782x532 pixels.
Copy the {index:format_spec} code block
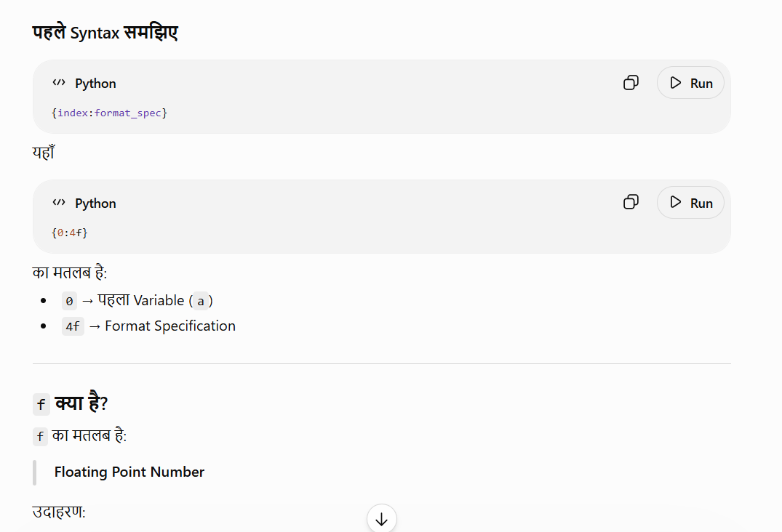point(631,83)
